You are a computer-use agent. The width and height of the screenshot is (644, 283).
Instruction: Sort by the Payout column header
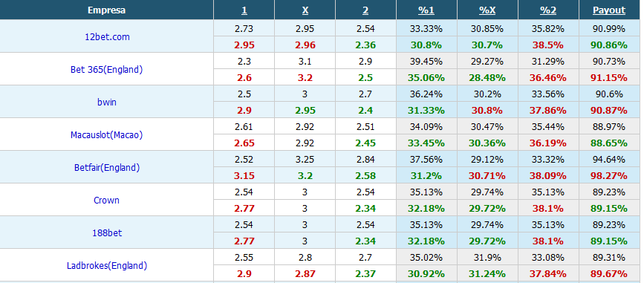coord(609,10)
